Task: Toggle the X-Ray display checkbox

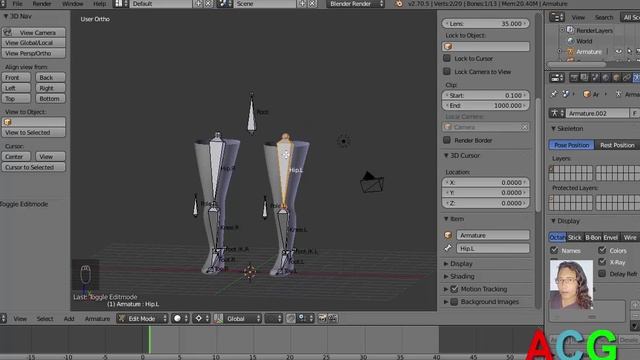Action: 602,262
